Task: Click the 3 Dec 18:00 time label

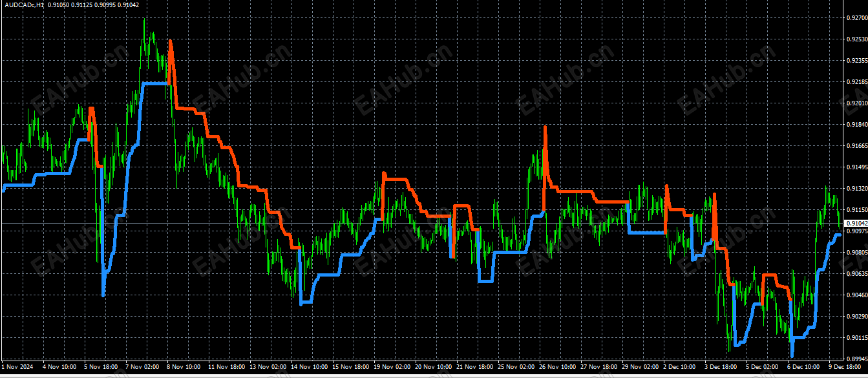Action: pyautogui.click(x=721, y=366)
